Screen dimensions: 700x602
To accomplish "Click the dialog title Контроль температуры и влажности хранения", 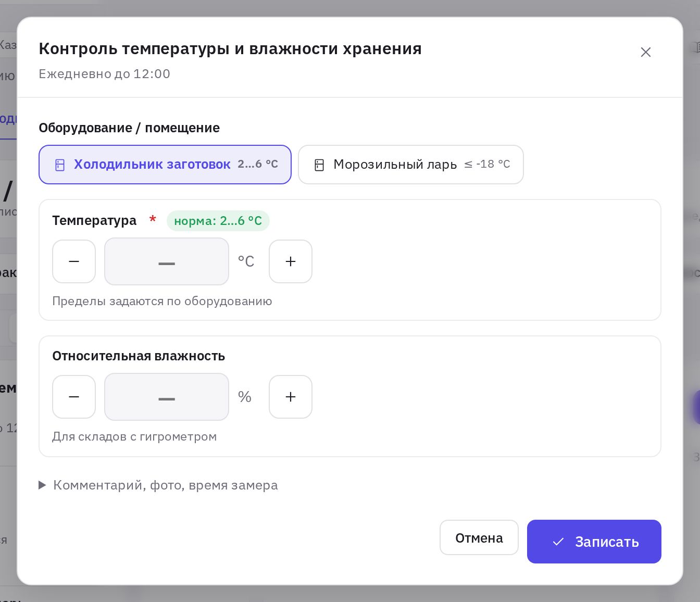I will point(230,48).
